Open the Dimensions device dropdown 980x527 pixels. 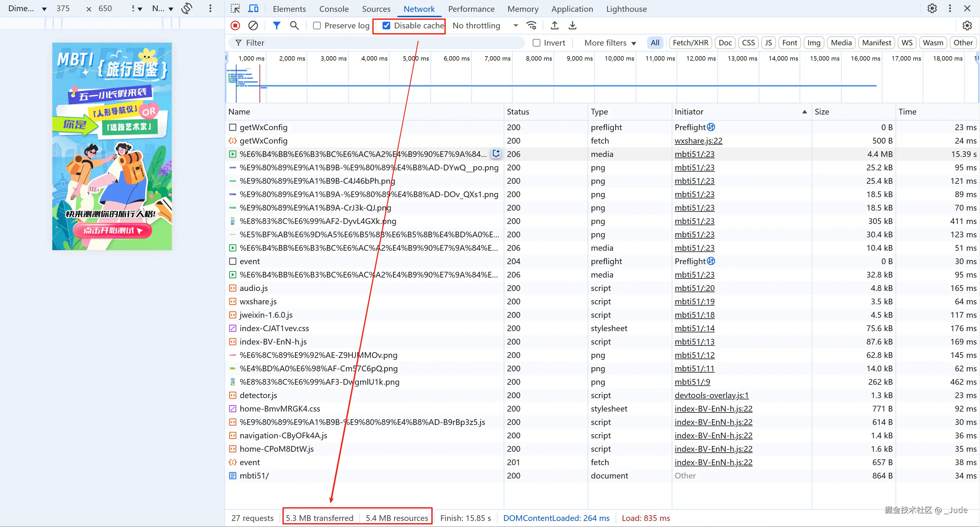point(27,9)
